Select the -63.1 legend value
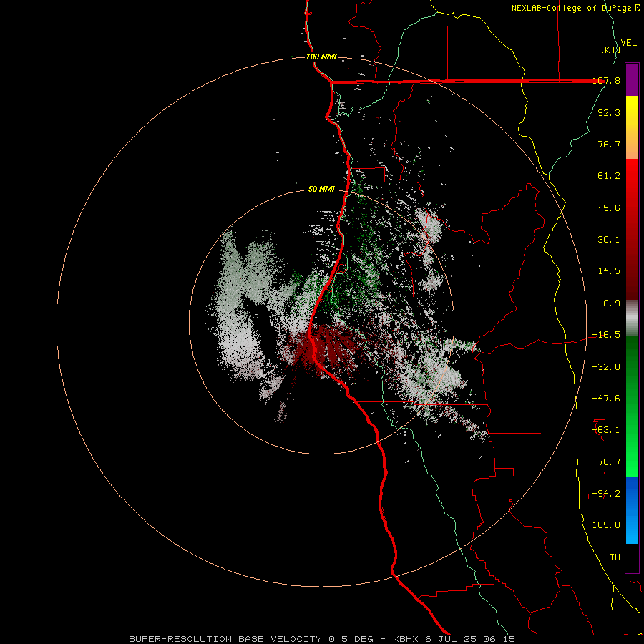 click(x=606, y=430)
